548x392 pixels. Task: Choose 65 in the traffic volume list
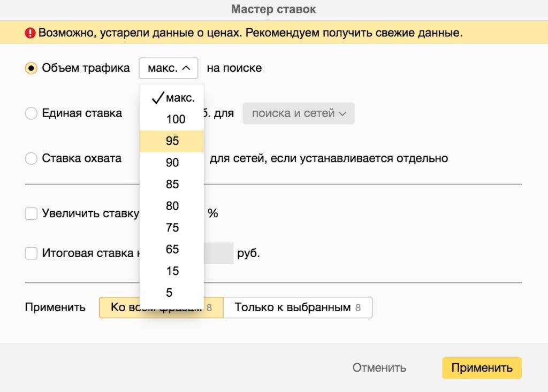pos(172,250)
